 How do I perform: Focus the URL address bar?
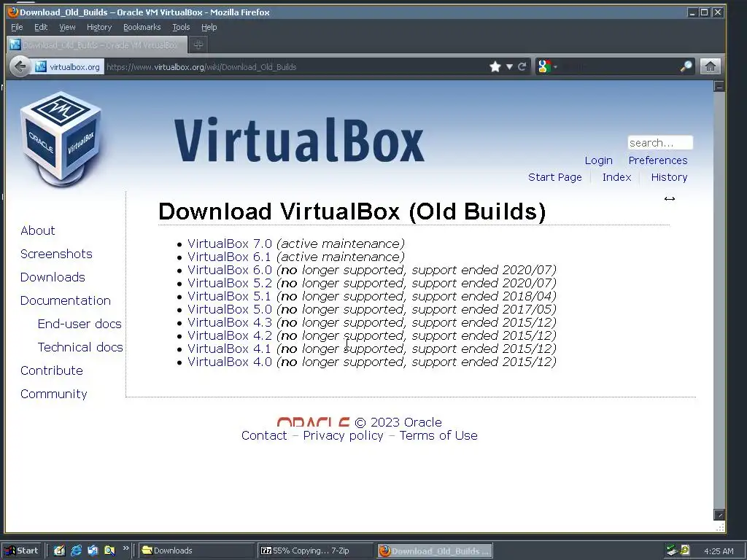295,67
